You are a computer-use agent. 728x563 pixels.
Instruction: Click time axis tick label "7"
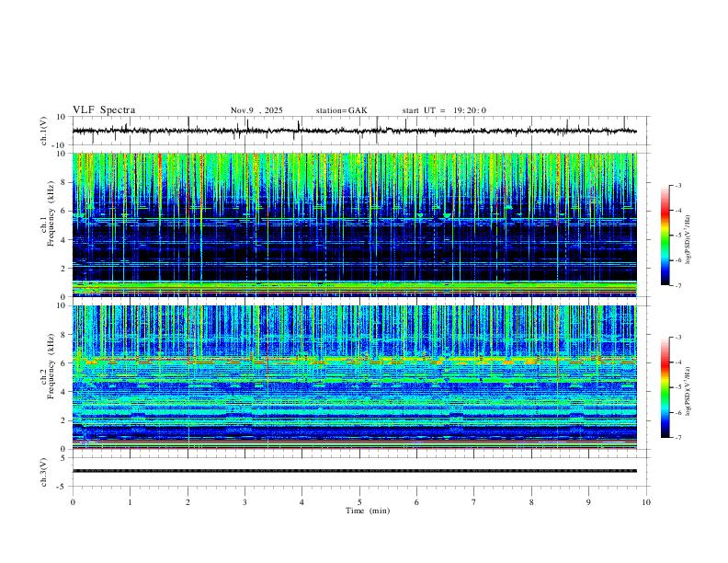474,502
